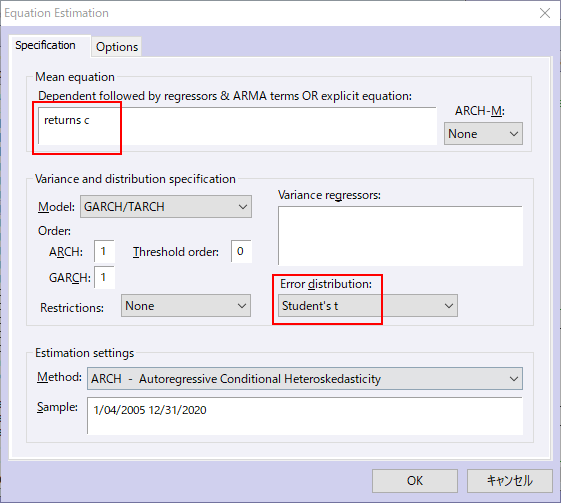Open the ARCH-M dropdown
The width and height of the screenshot is (561, 503).
point(483,134)
